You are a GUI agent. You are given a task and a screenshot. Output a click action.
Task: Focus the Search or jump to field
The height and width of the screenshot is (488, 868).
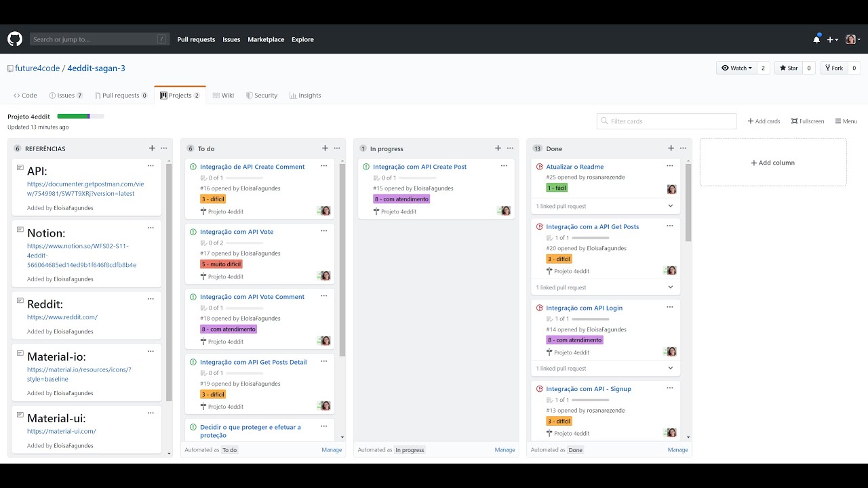[x=99, y=39]
